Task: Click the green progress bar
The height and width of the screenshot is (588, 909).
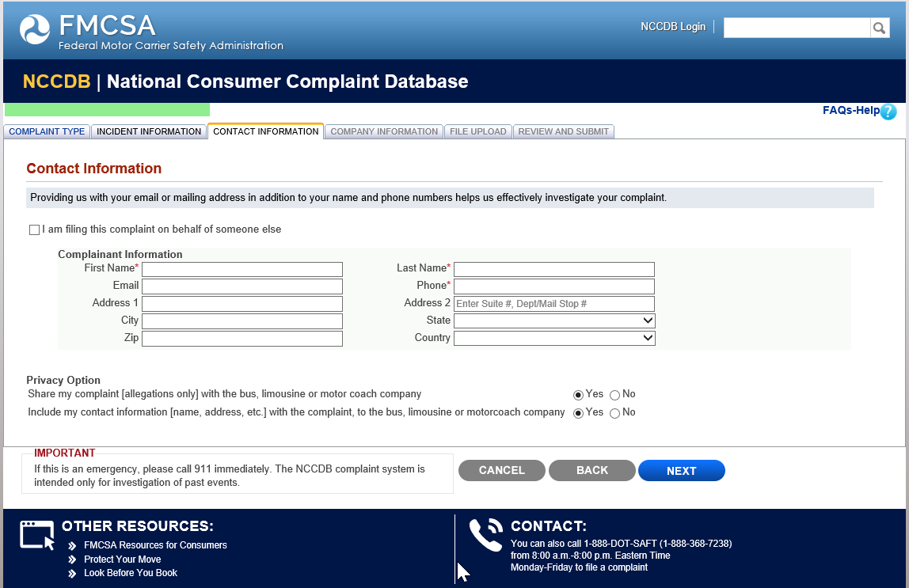Action: tap(107, 109)
